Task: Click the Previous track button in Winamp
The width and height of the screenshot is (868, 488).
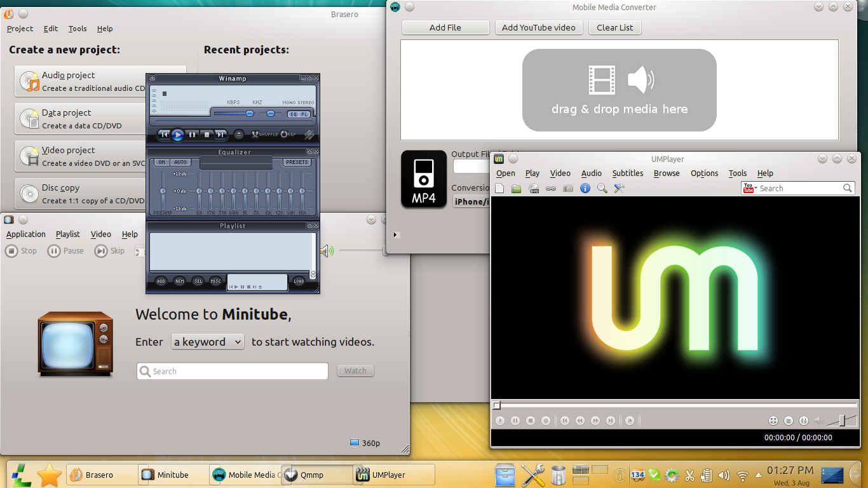Action: 164,135
